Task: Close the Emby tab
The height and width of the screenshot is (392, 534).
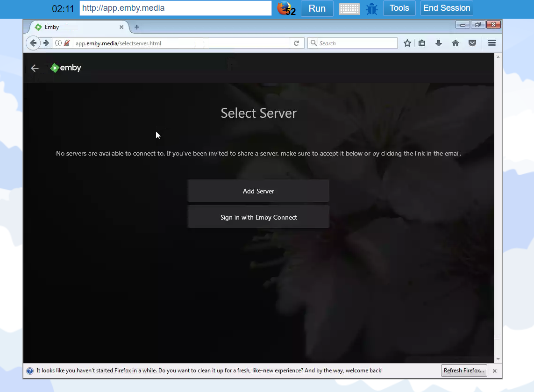Action: pyautogui.click(x=121, y=27)
